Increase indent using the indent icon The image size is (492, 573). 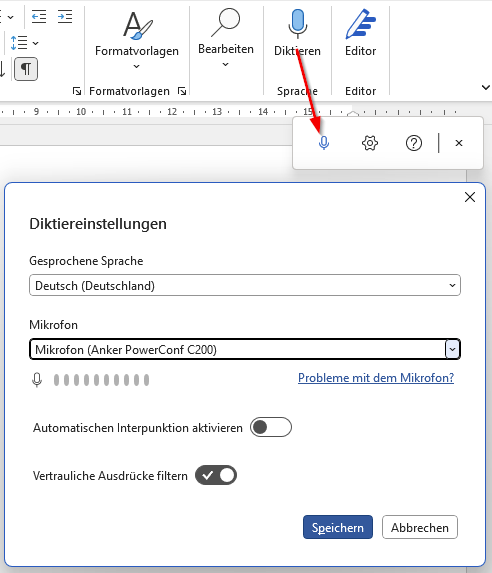point(65,16)
